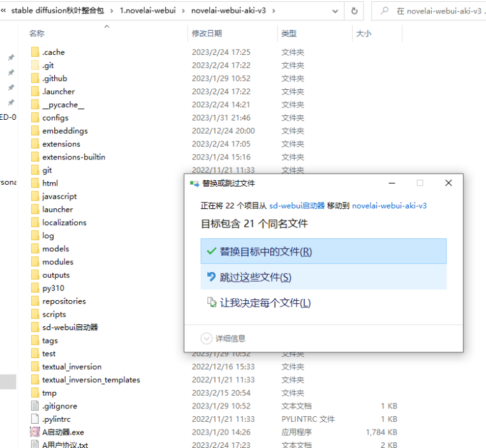Expand chevron after novelai-webui-aki-v3 breadcrumb

pyautogui.click(x=274, y=11)
